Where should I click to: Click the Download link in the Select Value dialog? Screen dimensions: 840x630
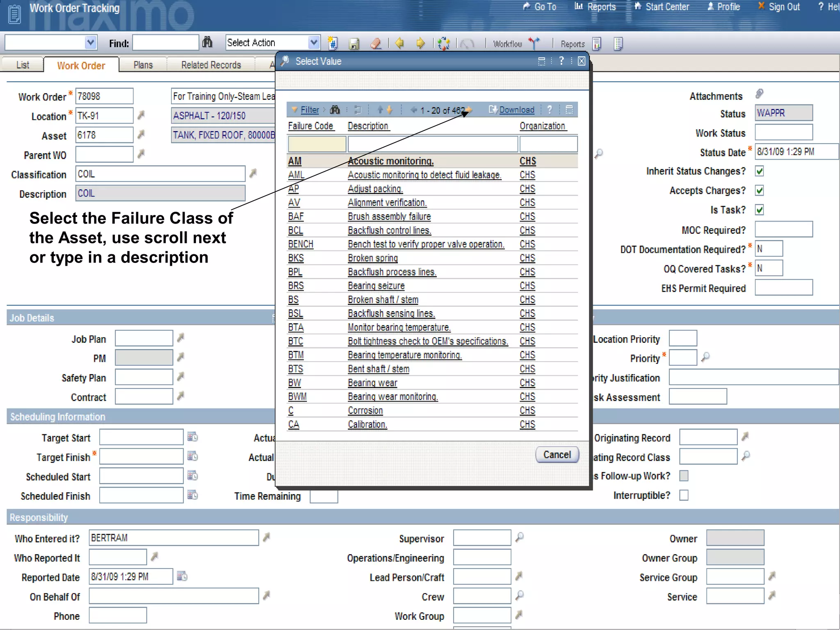[x=517, y=110]
